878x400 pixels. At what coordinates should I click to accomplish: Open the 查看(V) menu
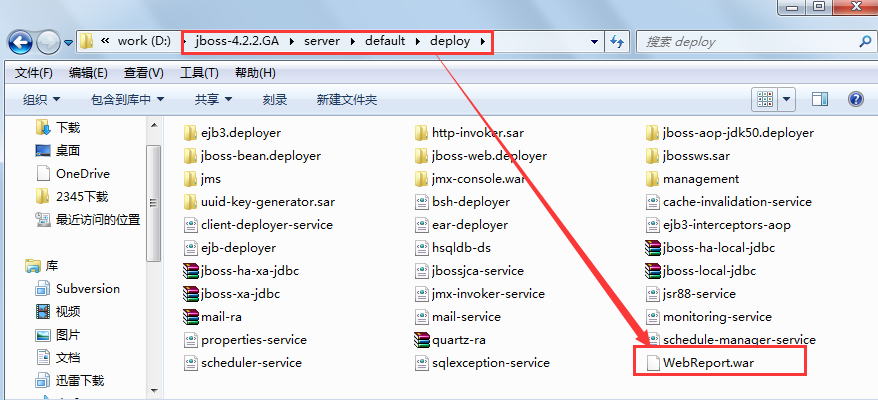tap(144, 73)
